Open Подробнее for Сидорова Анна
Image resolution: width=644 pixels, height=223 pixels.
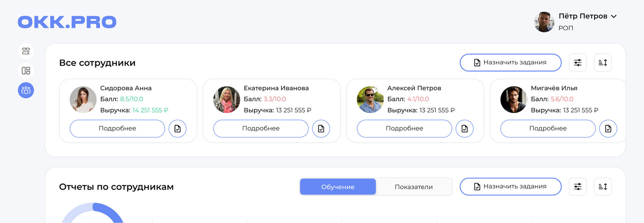click(117, 129)
